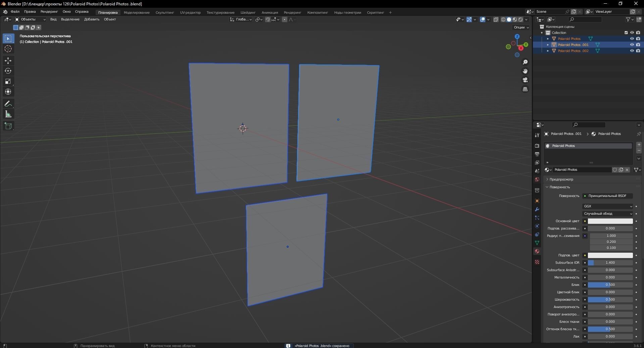This screenshot has height=348, width=644.
Task: Switch perspective/orthographic with grid icon
Action: click(x=525, y=89)
